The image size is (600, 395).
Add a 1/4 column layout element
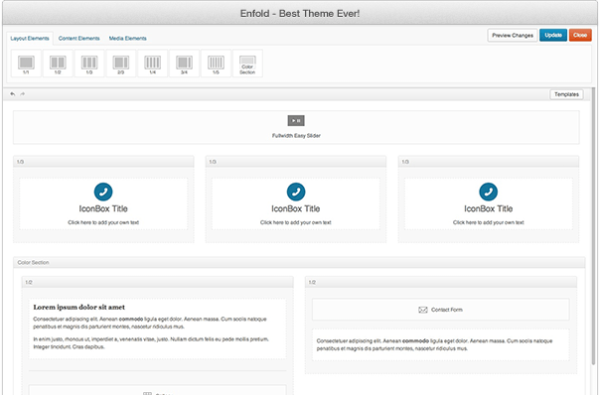click(153, 64)
